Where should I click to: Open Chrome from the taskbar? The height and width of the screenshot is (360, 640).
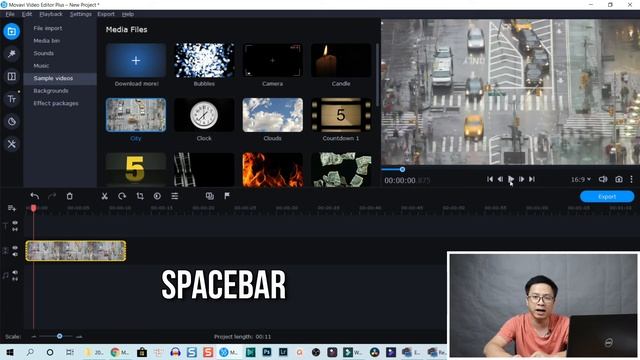click(x=115, y=352)
